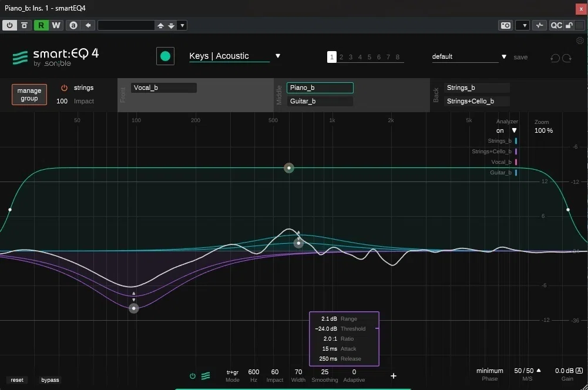Toggle Vocal_b analyzer color marker
The height and width of the screenshot is (390, 588).
516,162
